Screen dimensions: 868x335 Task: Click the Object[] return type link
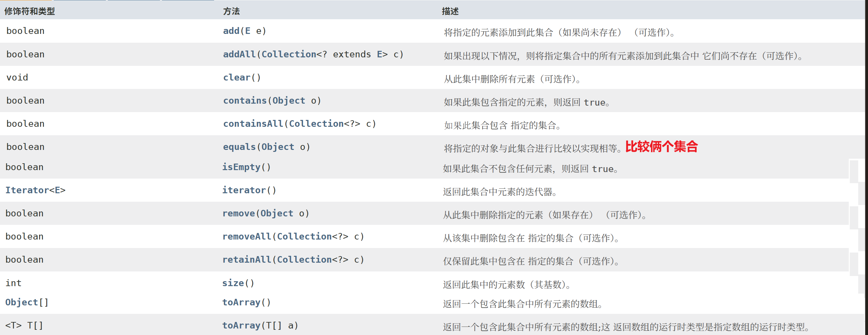[x=27, y=302]
